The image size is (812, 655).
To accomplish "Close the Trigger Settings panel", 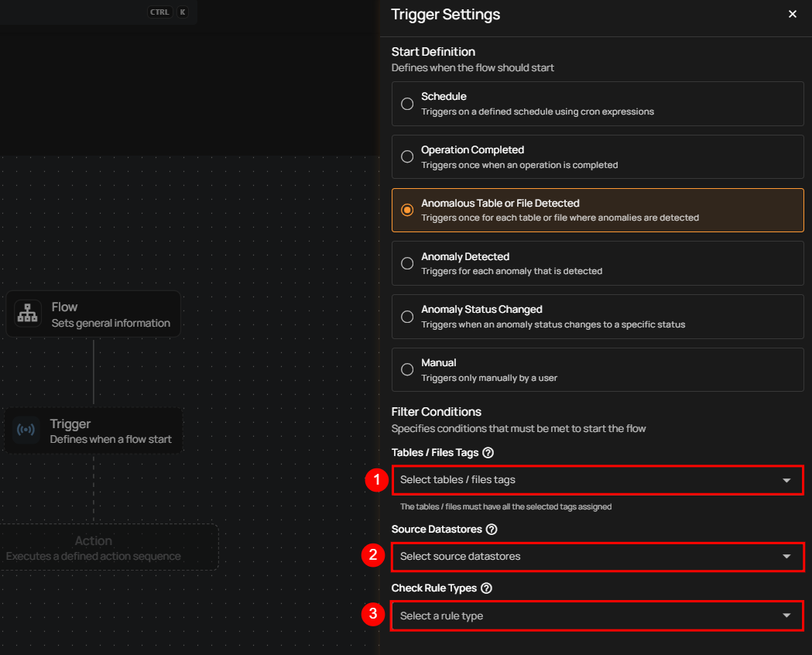I will pos(792,14).
